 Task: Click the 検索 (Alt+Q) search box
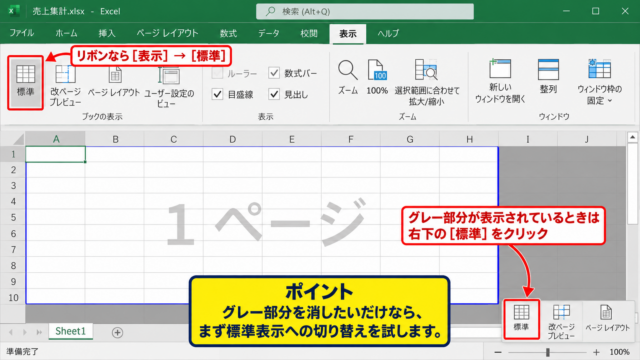click(365, 11)
